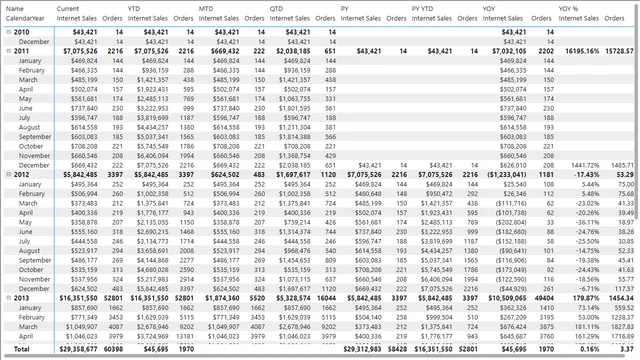The image size is (640, 360).
Task: Click the 1441.72% cell for December 2011
Action: 585,165
